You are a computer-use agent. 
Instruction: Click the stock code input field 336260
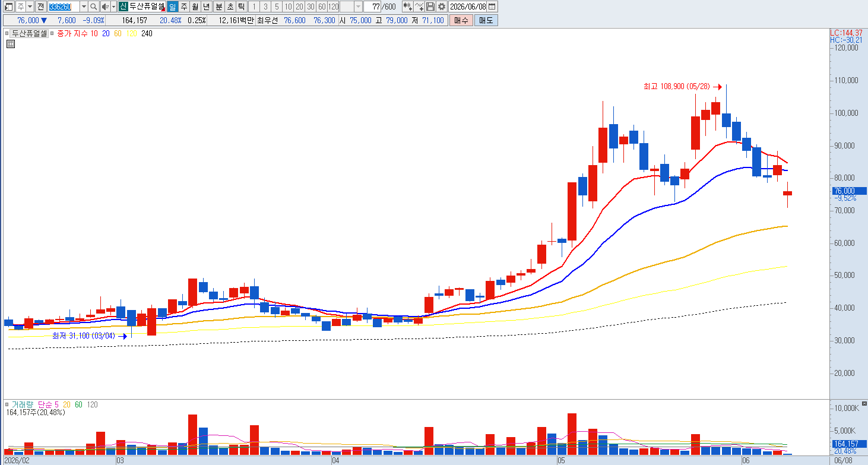[x=64, y=7]
